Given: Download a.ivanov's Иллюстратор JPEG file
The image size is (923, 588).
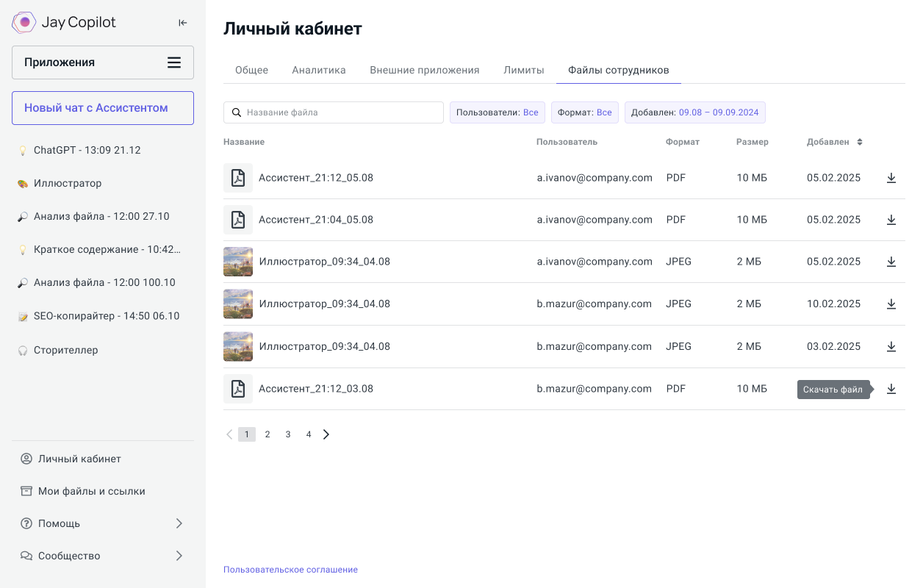Looking at the screenshot, I should pos(891,262).
